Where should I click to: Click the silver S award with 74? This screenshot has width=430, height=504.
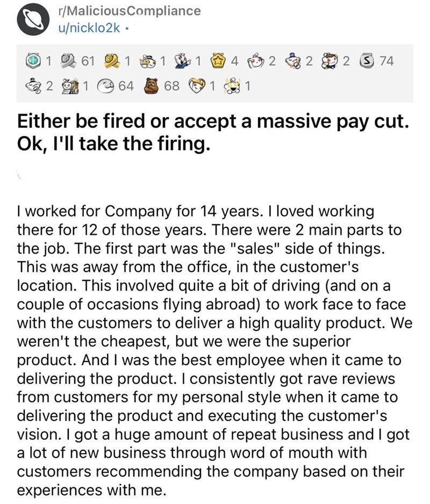point(369,61)
